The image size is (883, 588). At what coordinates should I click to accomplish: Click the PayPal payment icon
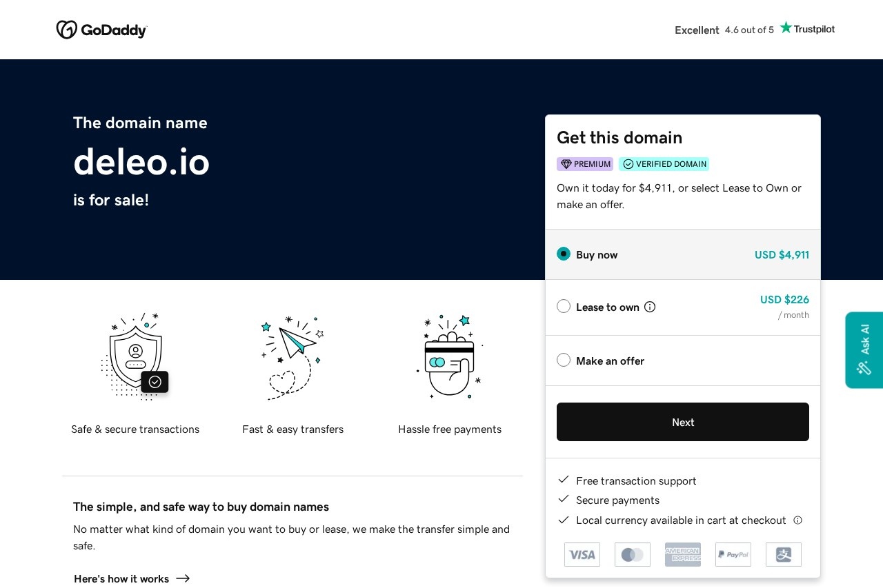coord(733,554)
